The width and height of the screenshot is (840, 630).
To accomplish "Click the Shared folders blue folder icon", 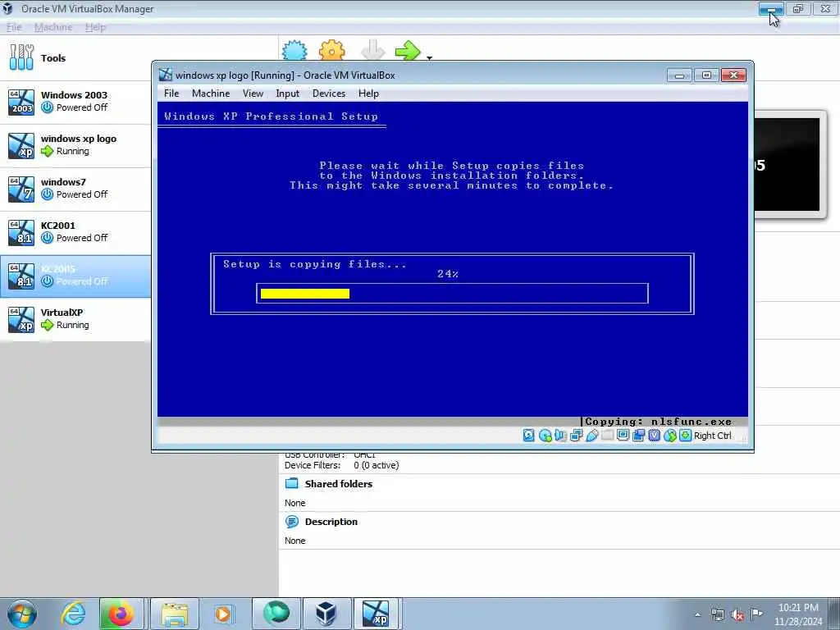I will point(292,483).
